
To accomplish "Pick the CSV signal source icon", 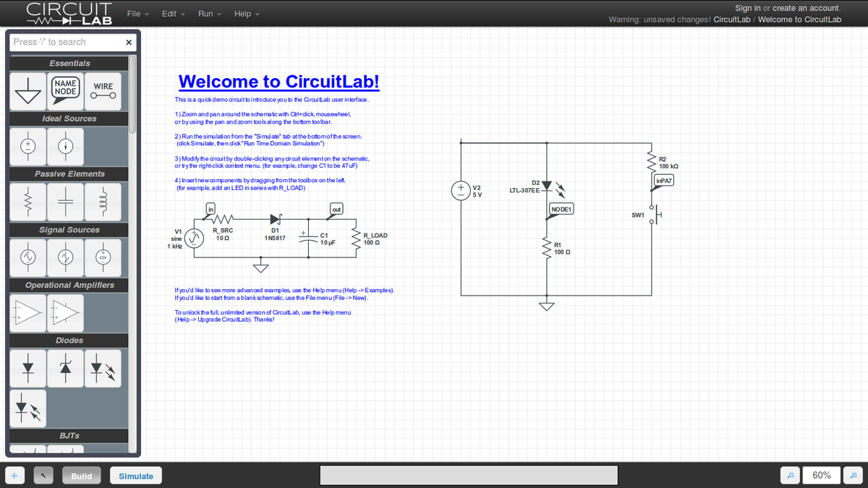I will (103, 257).
